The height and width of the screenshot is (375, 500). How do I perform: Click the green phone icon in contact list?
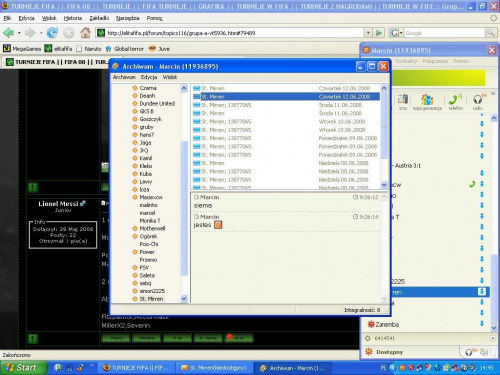click(472, 184)
